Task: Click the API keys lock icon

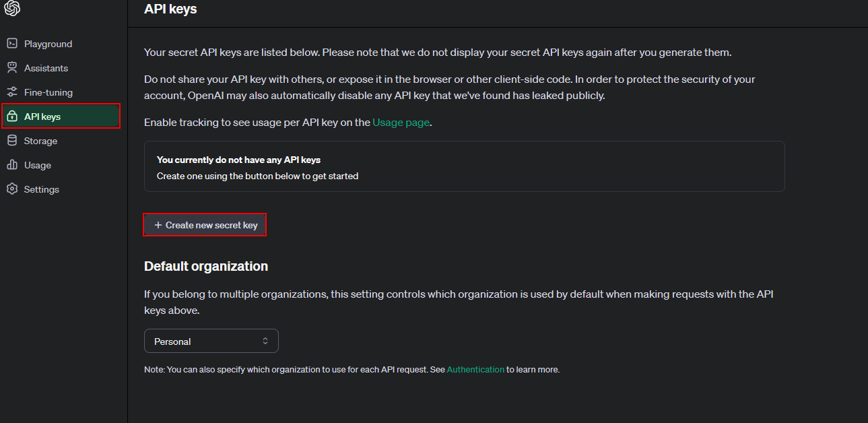Action: [11, 117]
